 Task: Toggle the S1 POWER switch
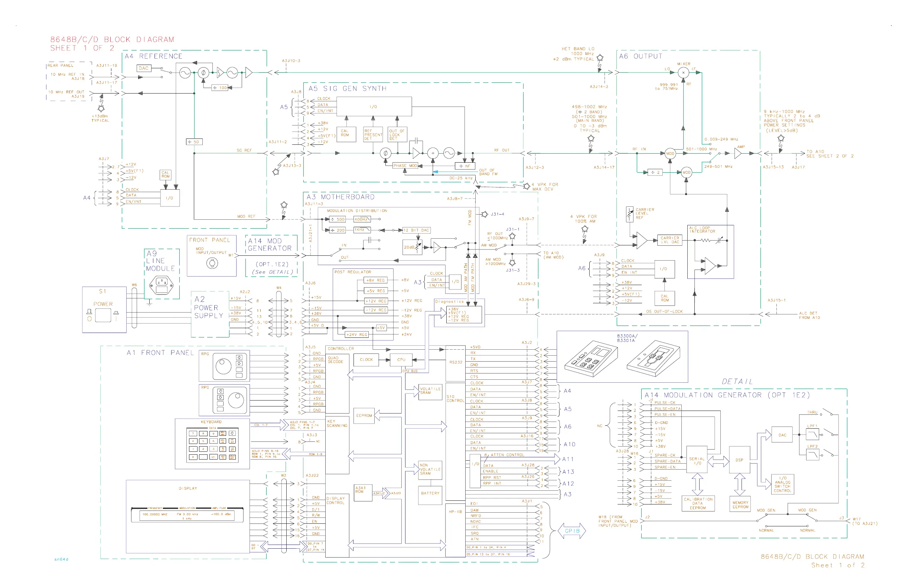[103, 316]
